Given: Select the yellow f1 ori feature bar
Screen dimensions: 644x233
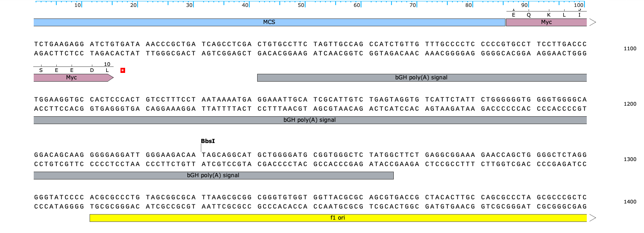Looking at the screenshot, I should 337,218.
